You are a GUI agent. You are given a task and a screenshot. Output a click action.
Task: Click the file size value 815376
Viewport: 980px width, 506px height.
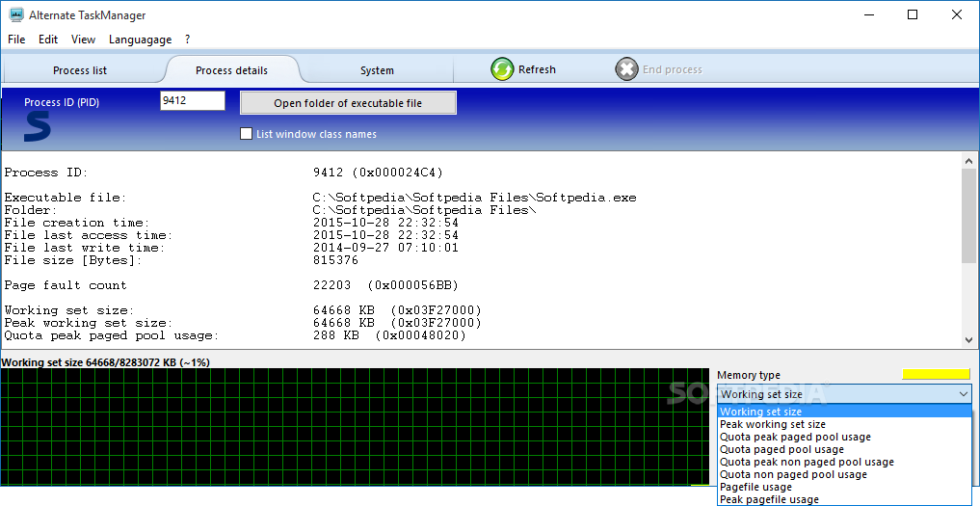(335, 260)
